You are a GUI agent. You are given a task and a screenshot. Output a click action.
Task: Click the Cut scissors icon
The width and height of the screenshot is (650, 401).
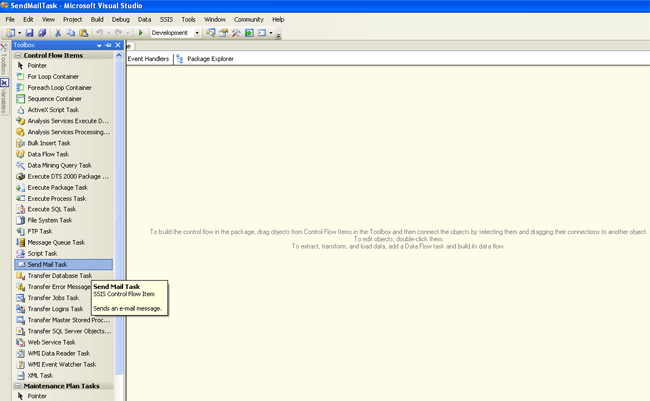pyautogui.click(x=58, y=33)
